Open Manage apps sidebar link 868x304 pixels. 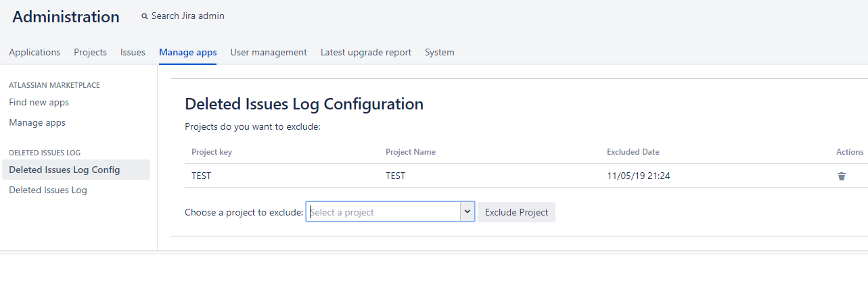click(37, 123)
